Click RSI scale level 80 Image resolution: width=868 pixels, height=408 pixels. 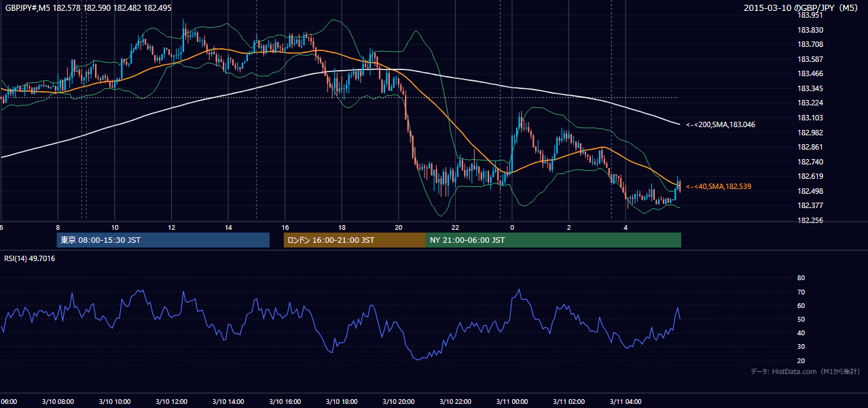pyautogui.click(x=801, y=278)
